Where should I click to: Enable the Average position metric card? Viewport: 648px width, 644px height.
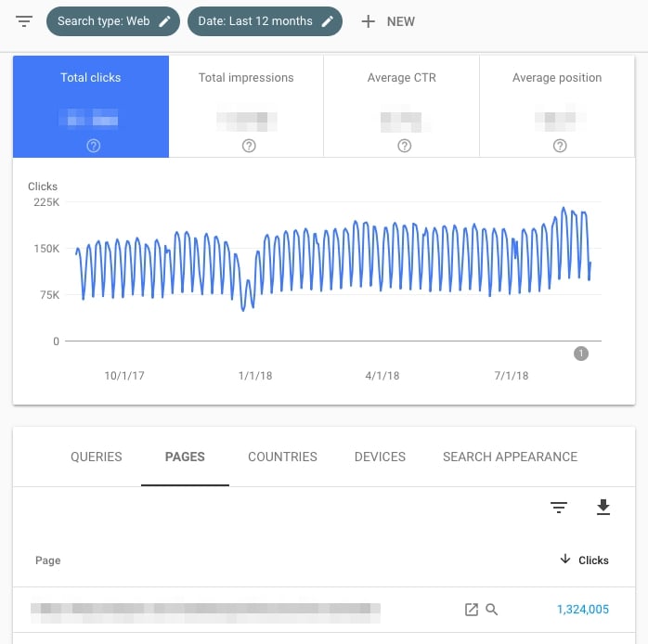[557, 106]
